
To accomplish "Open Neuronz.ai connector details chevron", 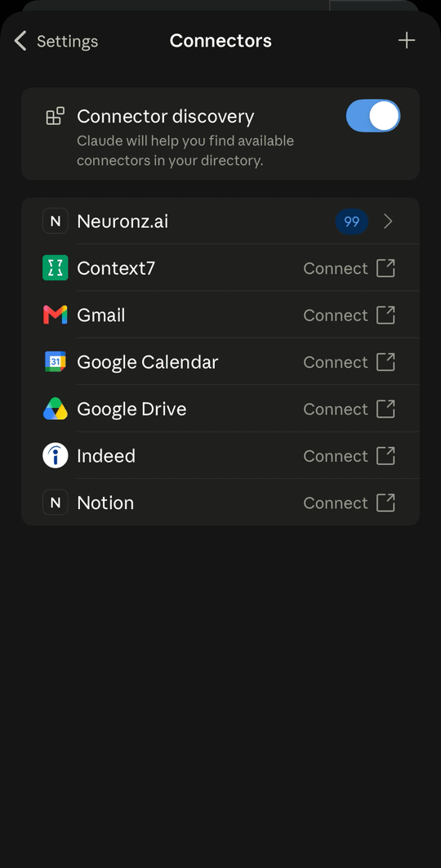I will 389,221.
